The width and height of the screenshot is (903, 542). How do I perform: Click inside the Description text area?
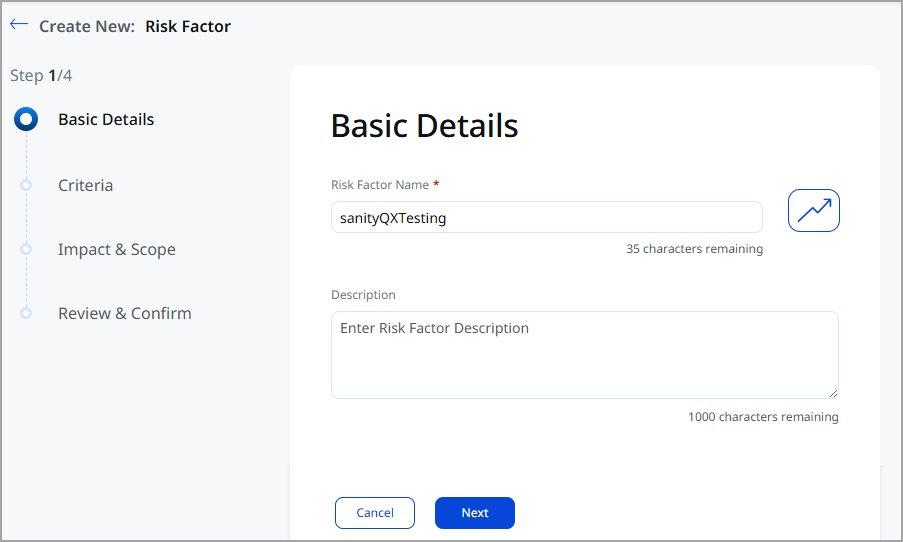[584, 355]
